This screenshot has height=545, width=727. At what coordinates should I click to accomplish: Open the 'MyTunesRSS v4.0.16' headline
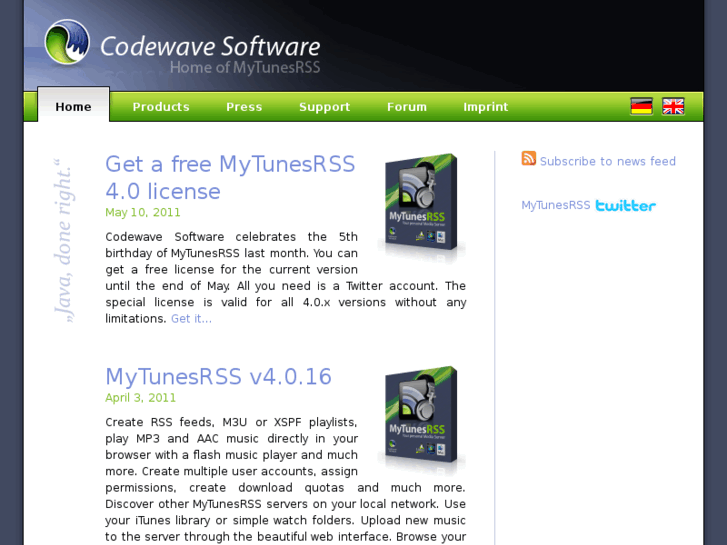point(218,376)
